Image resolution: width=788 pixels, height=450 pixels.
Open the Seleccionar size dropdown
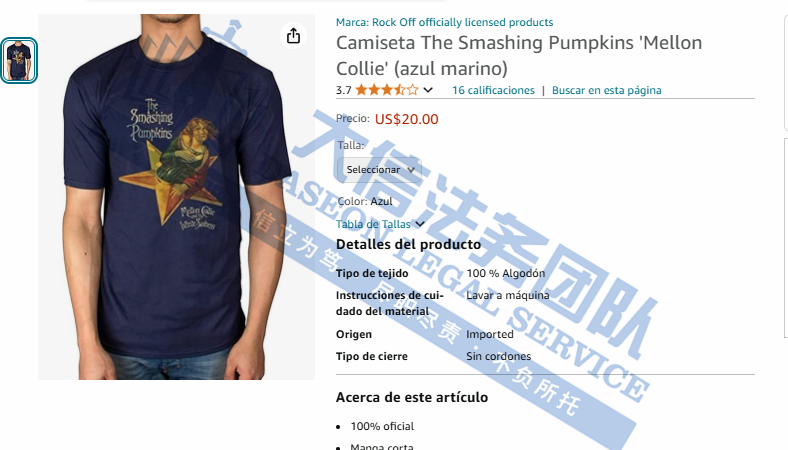pyautogui.click(x=379, y=170)
